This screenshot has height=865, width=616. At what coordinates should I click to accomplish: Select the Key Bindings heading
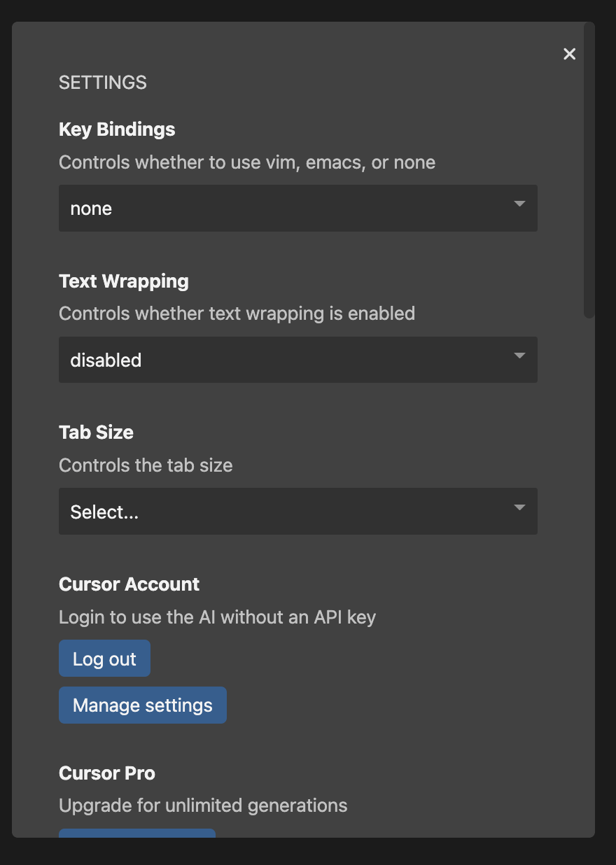(x=117, y=129)
